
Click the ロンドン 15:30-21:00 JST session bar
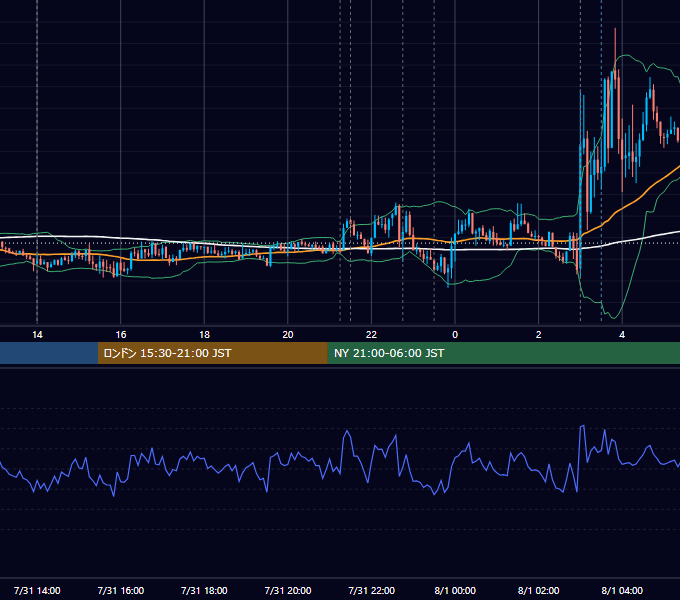click(x=212, y=353)
